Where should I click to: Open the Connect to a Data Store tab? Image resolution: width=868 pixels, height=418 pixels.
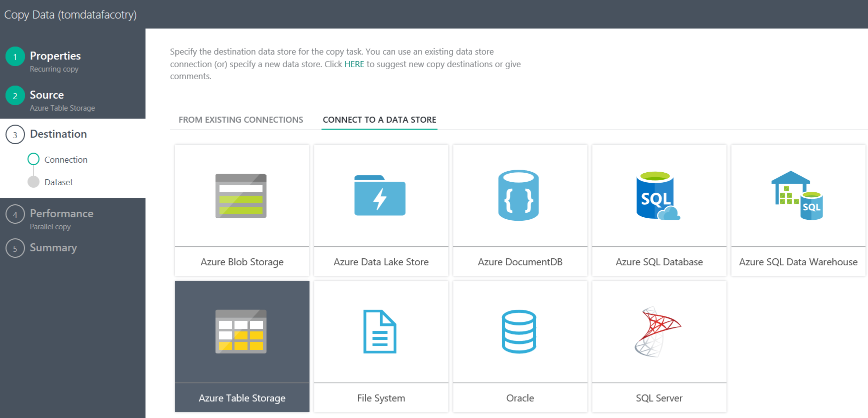point(379,120)
